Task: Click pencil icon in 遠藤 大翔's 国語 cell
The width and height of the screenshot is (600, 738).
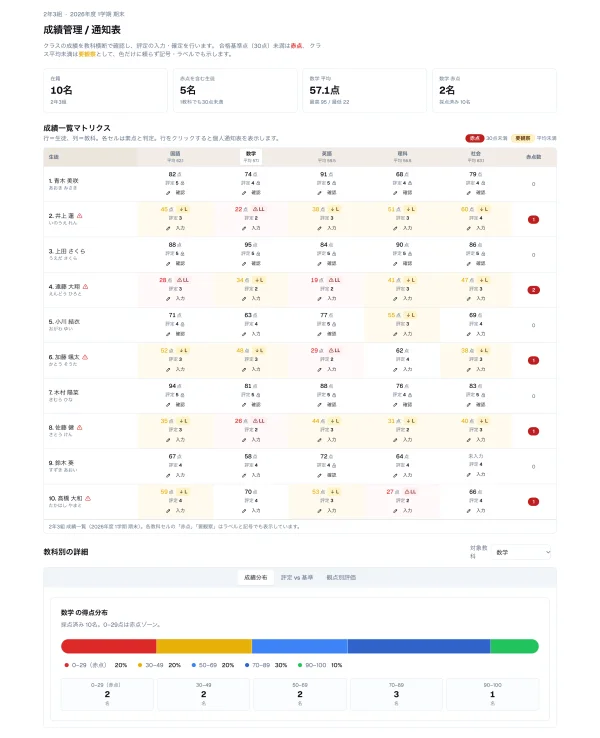Action: click(x=168, y=299)
